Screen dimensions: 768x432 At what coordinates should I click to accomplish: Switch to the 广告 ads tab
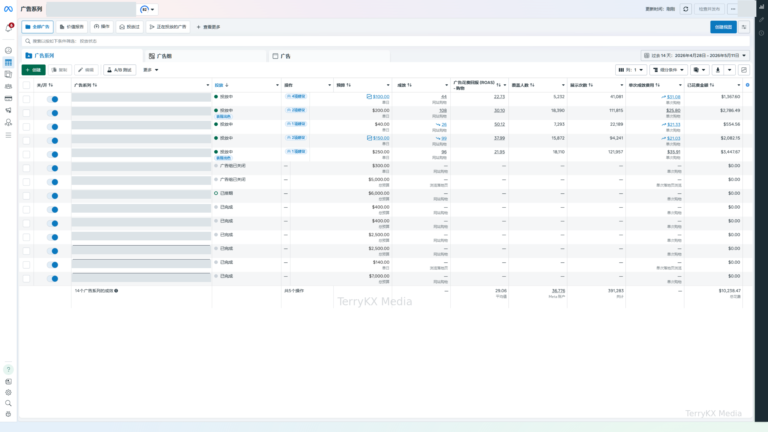tap(329, 56)
